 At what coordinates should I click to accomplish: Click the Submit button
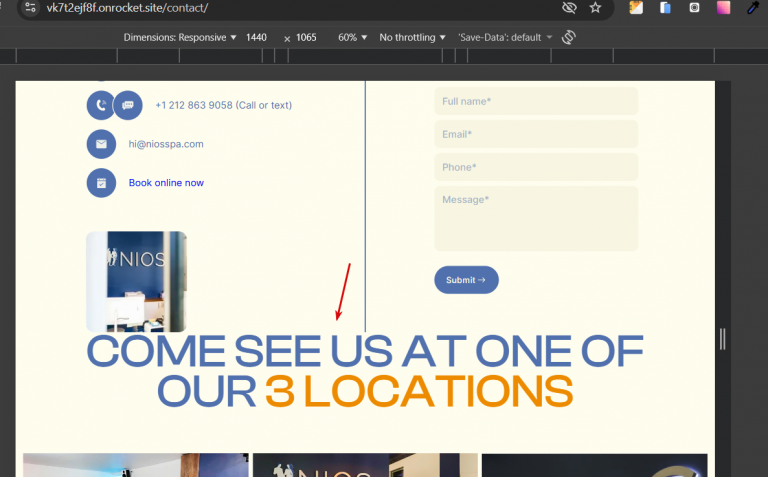coord(466,280)
